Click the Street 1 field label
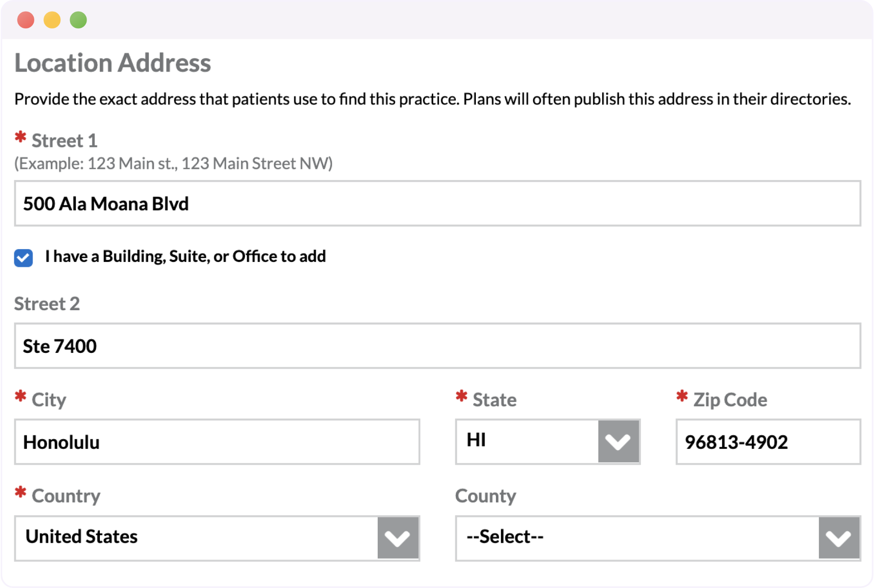 click(64, 140)
